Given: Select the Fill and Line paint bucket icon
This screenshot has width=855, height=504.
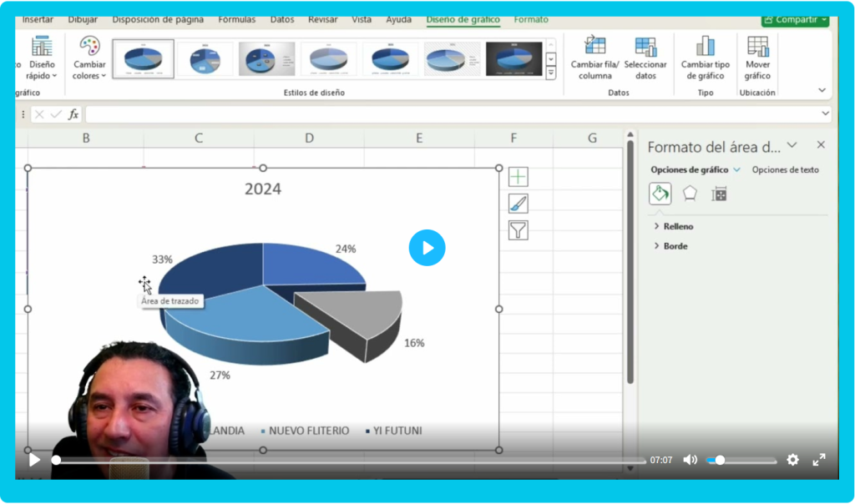Looking at the screenshot, I should tap(660, 194).
